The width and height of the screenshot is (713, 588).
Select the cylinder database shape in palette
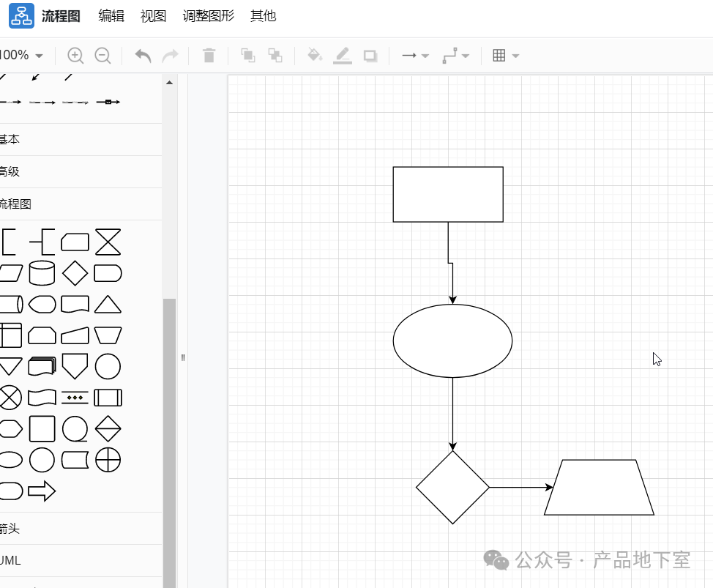pyautogui.click(x=42, y=273)
